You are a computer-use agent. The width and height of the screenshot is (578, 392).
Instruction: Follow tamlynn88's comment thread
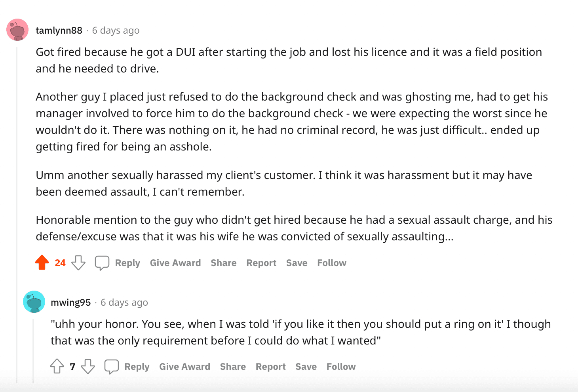(x=332, y=263)
